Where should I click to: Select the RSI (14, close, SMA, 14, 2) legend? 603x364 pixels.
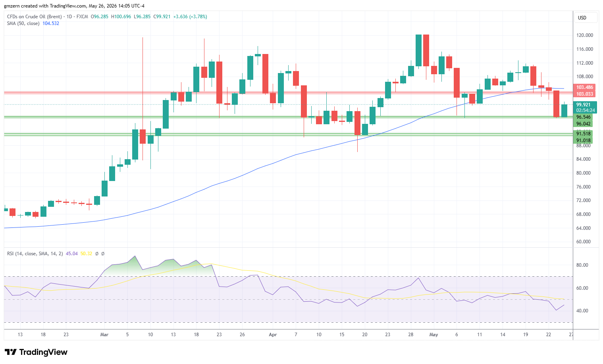click(x=35, y=254)
